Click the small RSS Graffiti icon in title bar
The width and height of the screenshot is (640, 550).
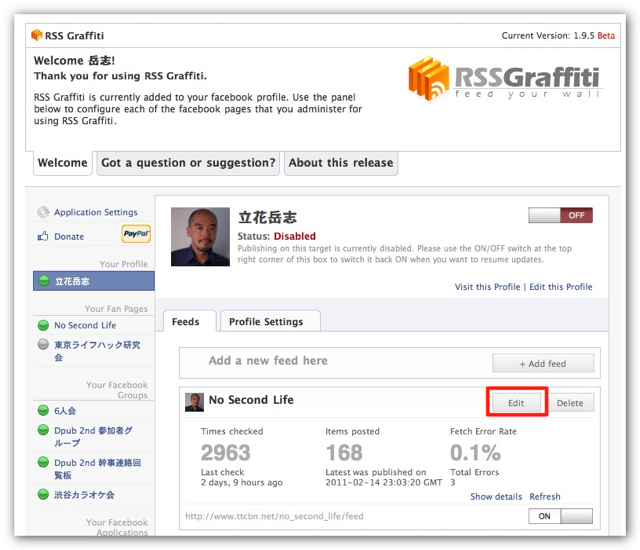36,35
